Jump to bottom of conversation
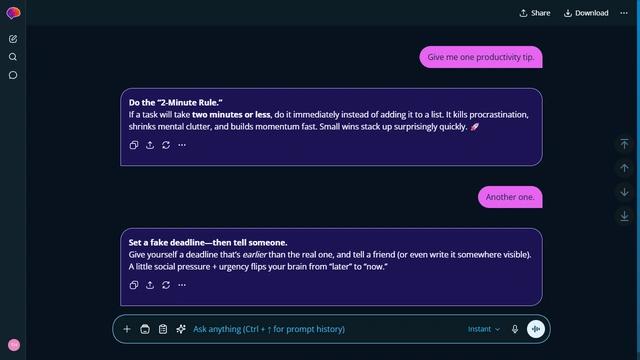Screen dimensions: 640x360 point(624,216)
